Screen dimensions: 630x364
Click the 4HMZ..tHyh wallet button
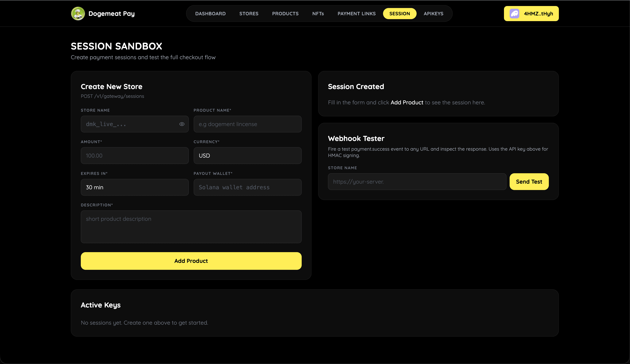click(x=531, y=13)
